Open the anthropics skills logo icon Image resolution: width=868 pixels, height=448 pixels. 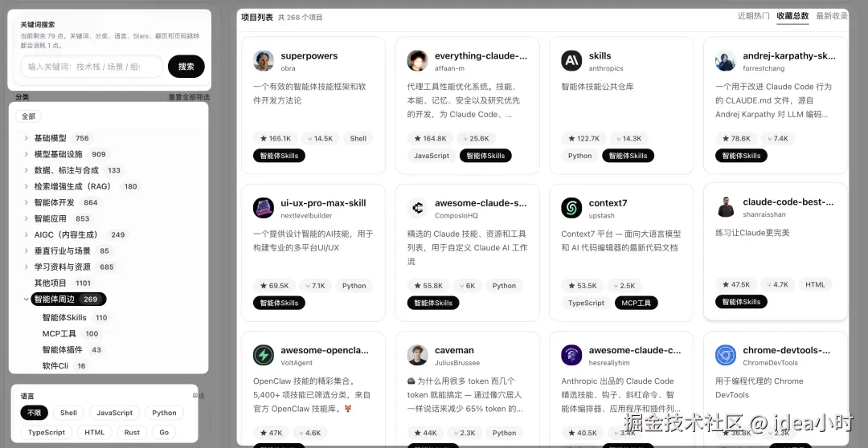pyautogui.click(x=571, y=61)
